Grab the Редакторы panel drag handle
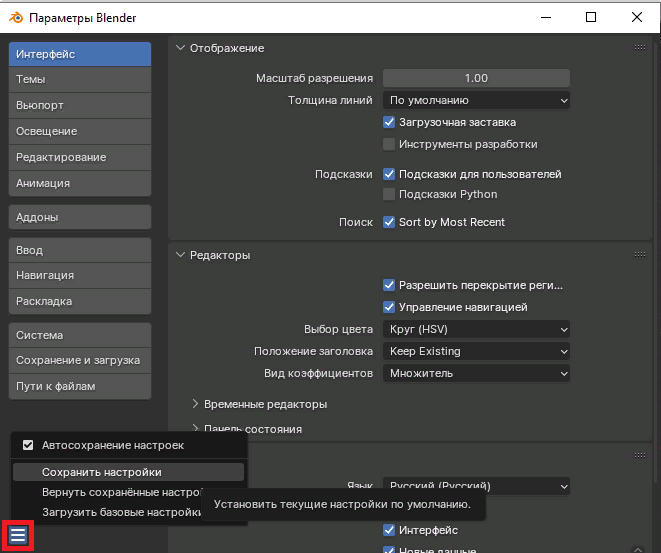 point(640,255)
